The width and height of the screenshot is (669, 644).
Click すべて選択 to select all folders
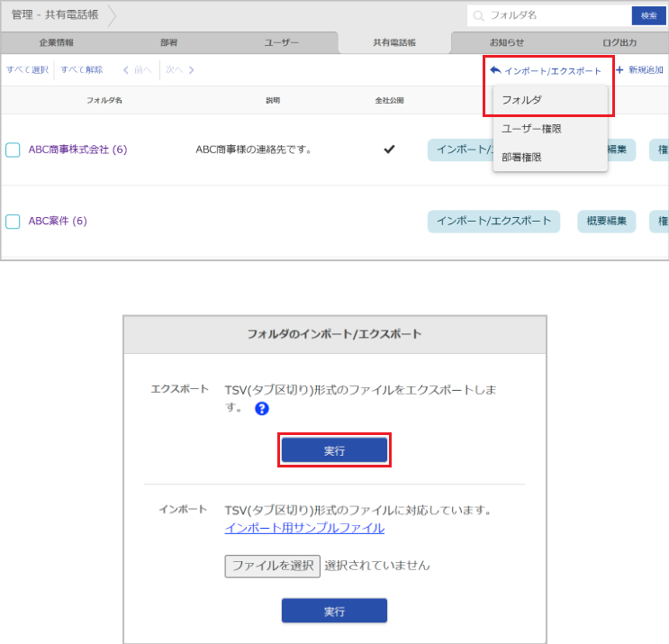coord(27,70)
